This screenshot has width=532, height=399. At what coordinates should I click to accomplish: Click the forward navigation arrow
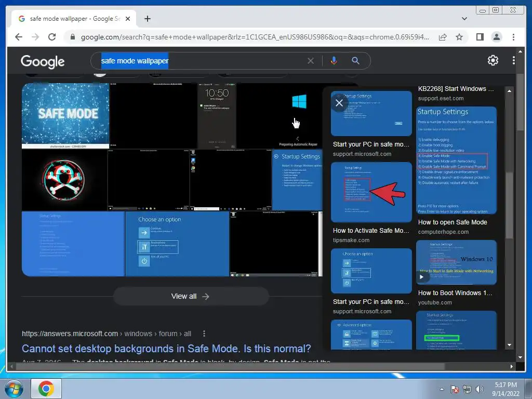pos(35,37)
